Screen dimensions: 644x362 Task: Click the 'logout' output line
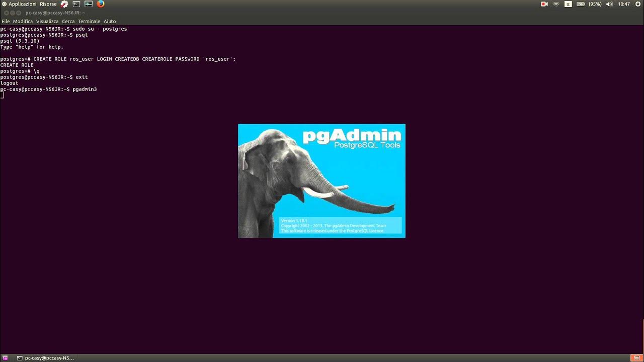pyautogui.click(x=9, y=83)
